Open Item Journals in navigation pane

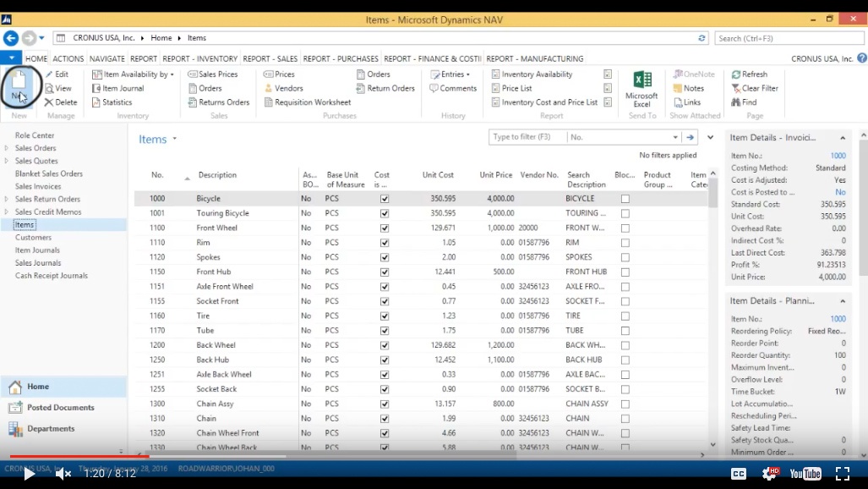38,250
